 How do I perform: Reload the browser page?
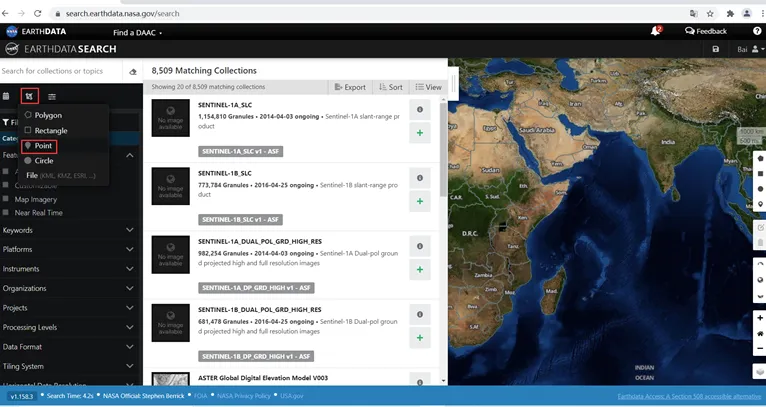click(38, 14)
